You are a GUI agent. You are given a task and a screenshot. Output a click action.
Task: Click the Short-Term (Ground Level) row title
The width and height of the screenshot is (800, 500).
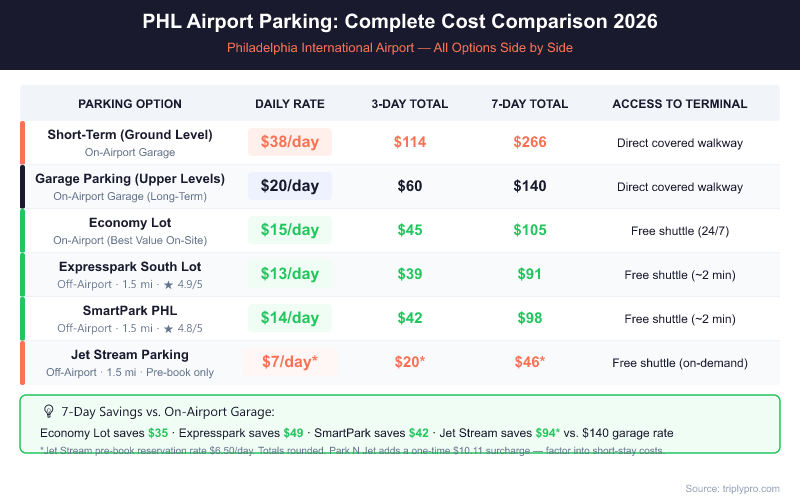click(x=130, y=135)
